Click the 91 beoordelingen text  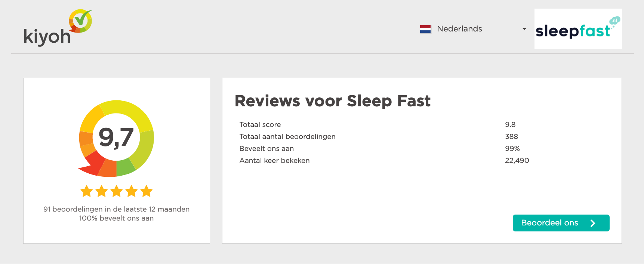pos(116,209)
